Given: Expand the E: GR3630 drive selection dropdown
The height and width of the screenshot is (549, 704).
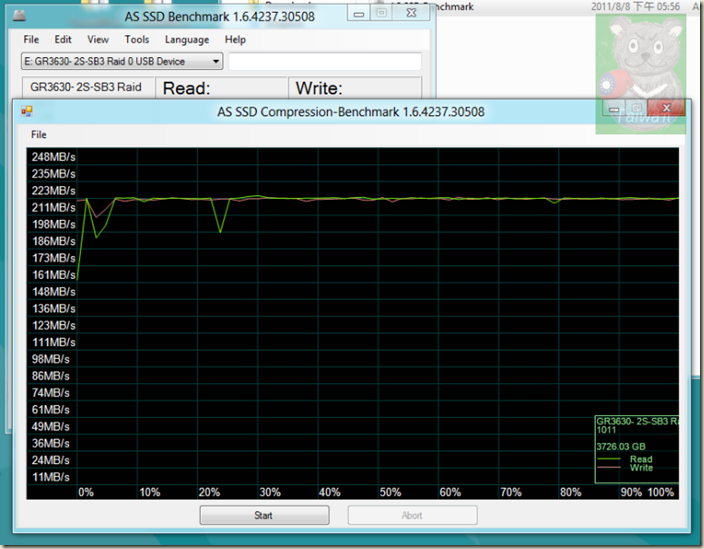Looking at the screenshot, I should [122, 61].
